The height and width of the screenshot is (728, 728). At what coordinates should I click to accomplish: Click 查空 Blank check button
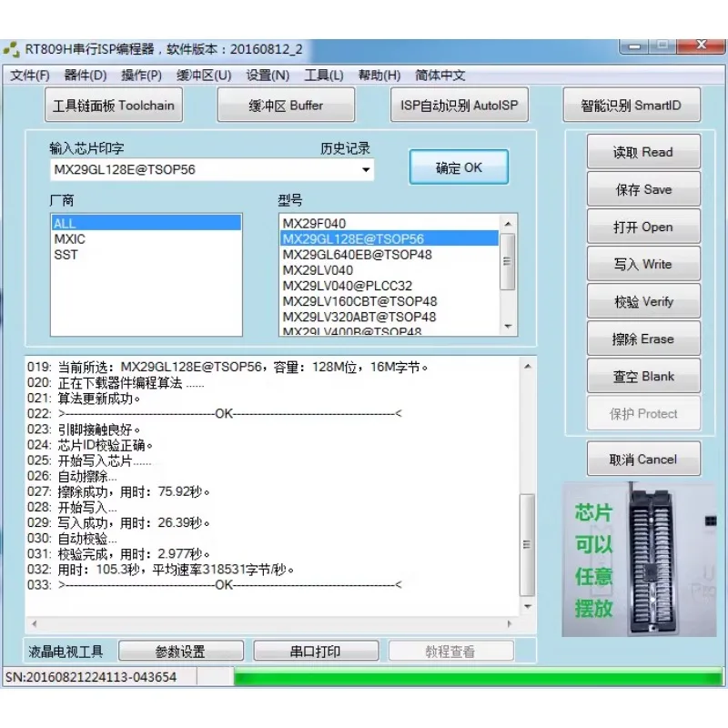[x=643, y=376]
